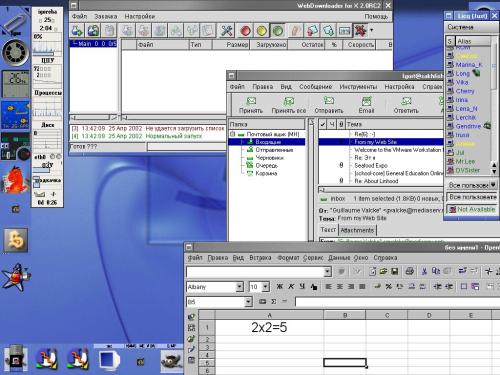Click the Принять все button in the mail client

coord(289,105)
